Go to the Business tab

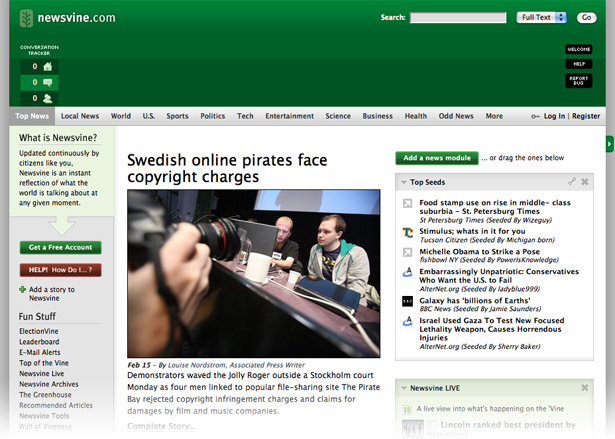(378, 116)
